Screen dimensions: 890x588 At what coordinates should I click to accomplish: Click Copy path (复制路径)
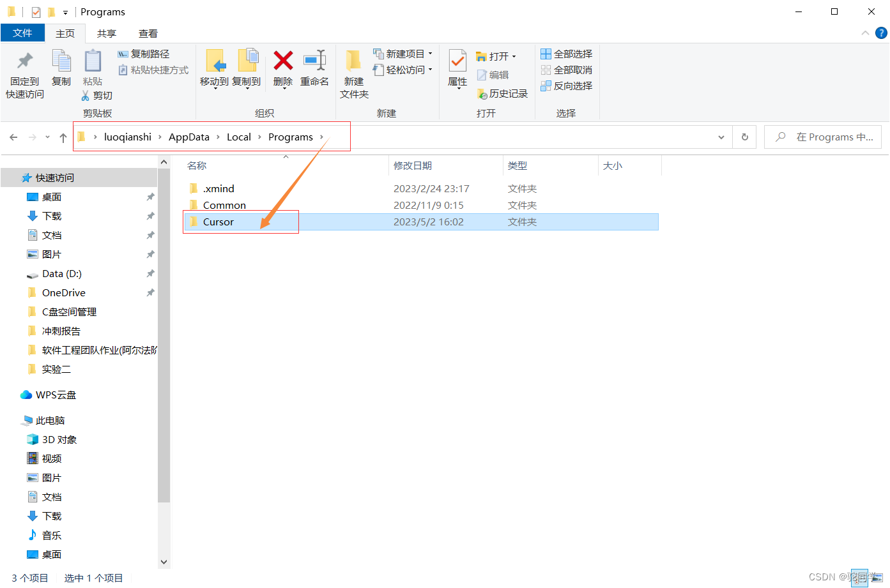pos(144,54)
